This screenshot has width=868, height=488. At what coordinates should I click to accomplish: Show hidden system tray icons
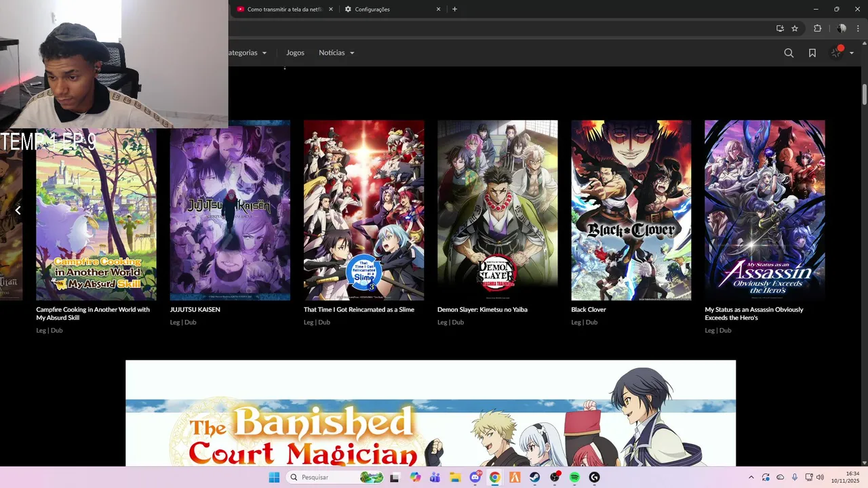coord(751,477)
